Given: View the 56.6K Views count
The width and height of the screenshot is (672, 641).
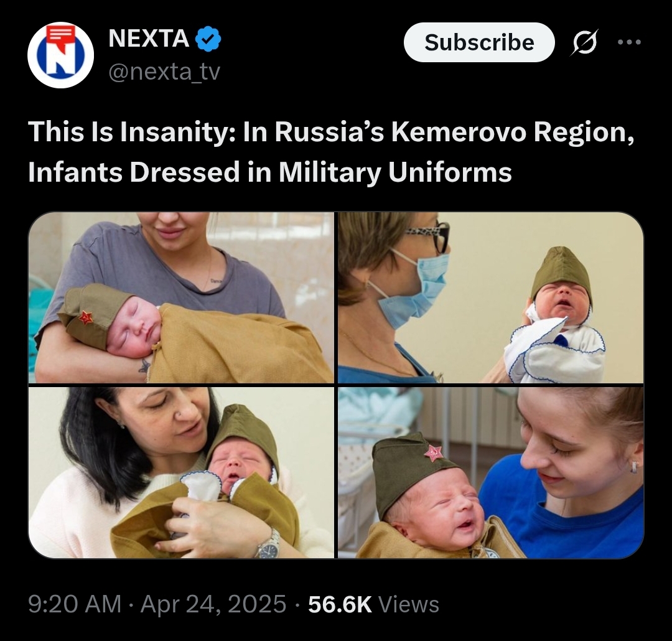Looking at the screenshot, I should click(373, 604).
